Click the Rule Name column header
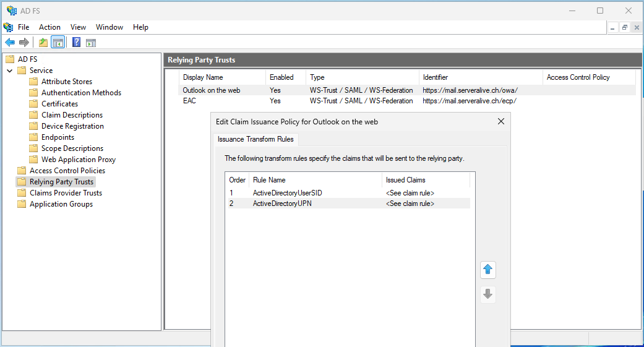 [x=316, y=180]
